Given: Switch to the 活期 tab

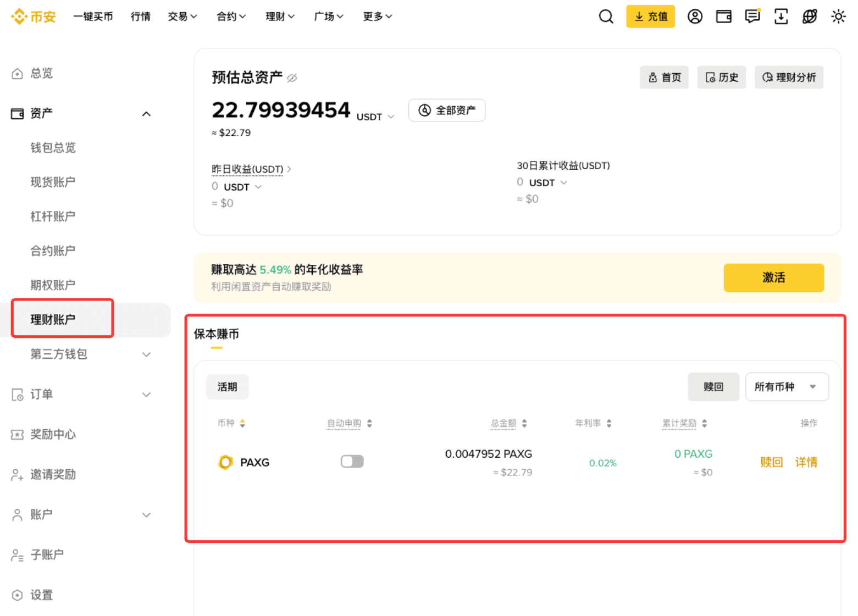Looking at the screenshot, I should 227,386.
